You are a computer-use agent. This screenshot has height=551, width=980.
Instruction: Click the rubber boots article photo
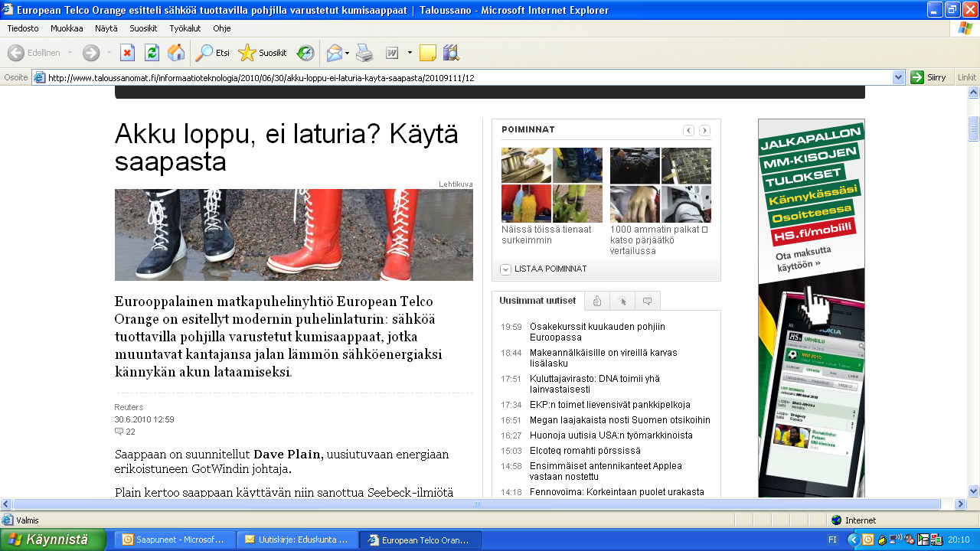pos(294,235)
